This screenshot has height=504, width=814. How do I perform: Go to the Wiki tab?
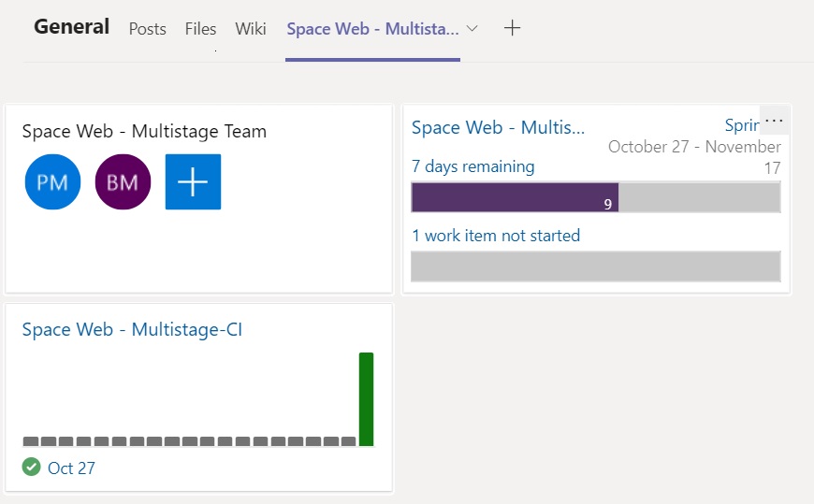(x=251, y=29)
